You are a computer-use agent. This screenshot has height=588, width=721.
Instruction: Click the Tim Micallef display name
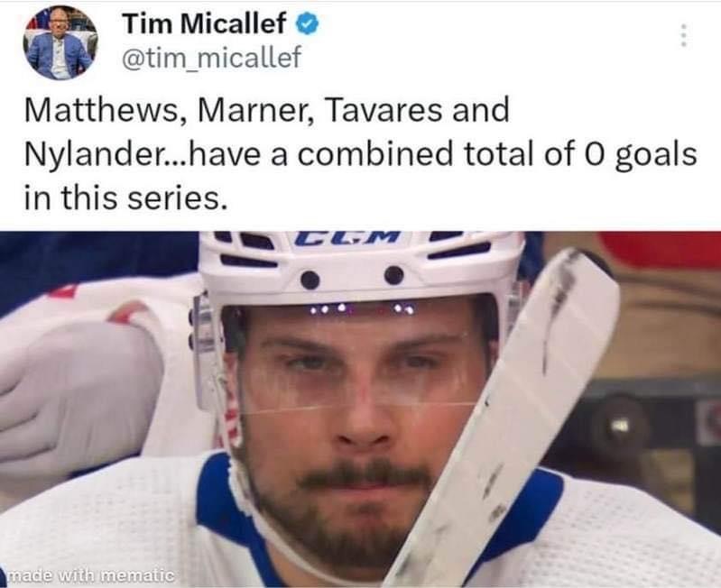tap(204, 23)
